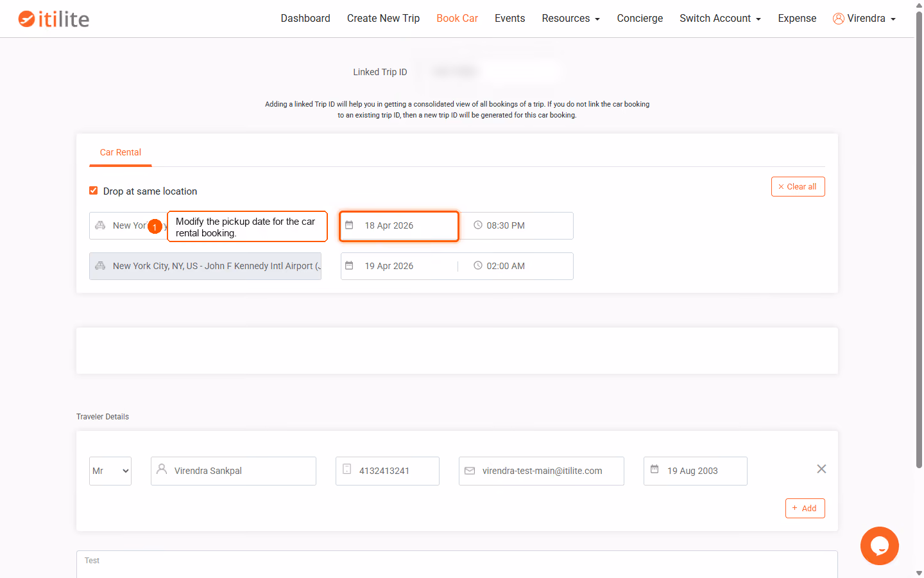Image resolution: width=924 pixels, height=578 pixels.
Task: Expand the Switch Account menu
Action: point(720,19)
